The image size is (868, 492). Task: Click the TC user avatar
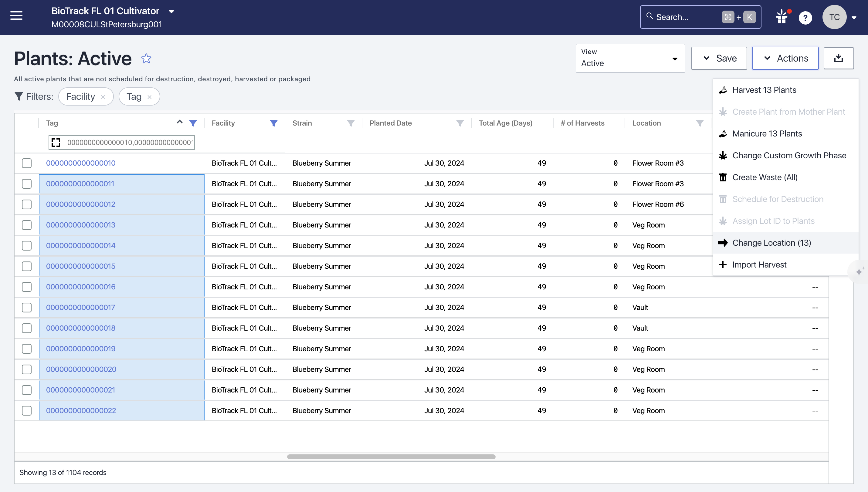tap(834, 17)
